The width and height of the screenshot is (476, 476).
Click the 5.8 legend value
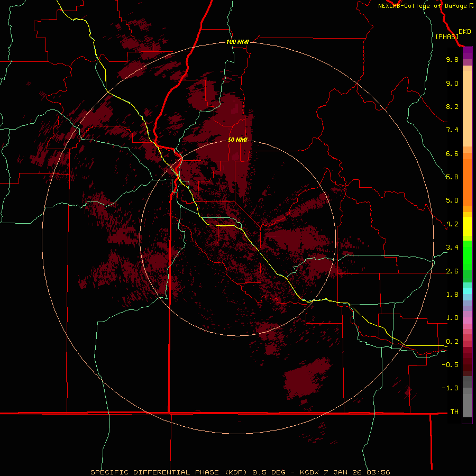[452, 177]
